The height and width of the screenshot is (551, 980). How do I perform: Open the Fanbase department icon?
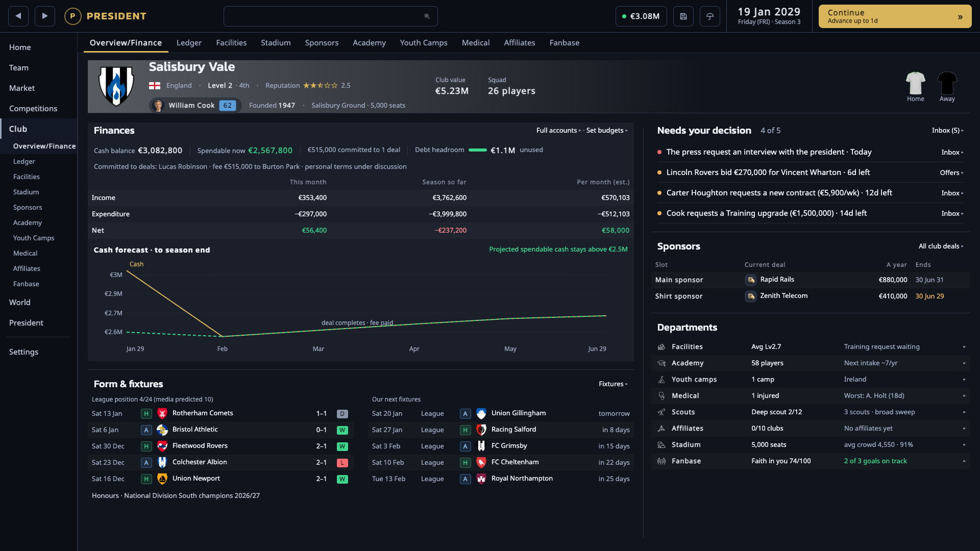(x=661, y=461)
